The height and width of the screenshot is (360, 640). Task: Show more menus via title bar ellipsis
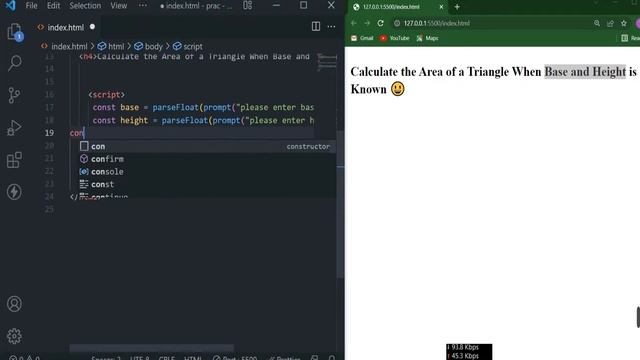(x=142, y=5)
